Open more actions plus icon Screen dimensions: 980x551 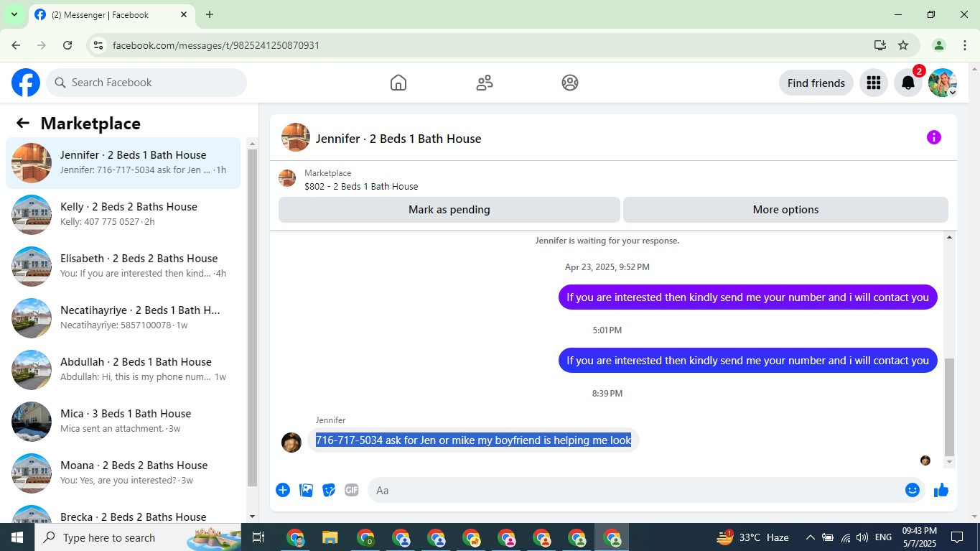pos(283,490)
